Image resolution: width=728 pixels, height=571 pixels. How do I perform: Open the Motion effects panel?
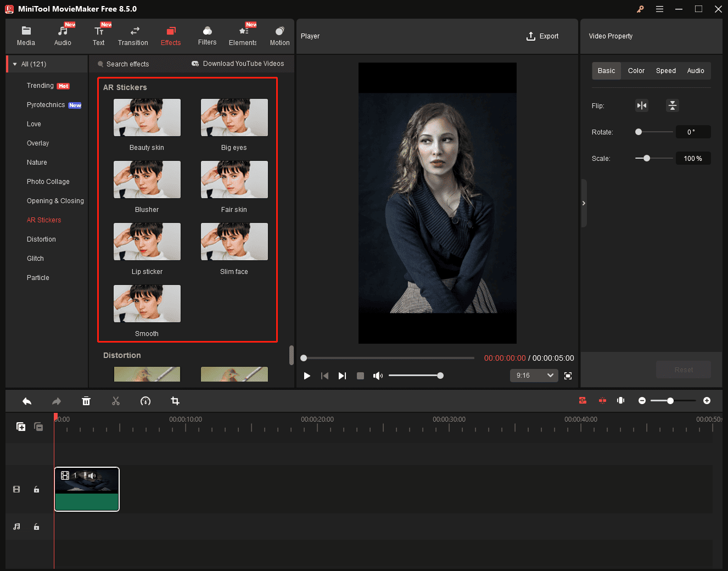click(x=279, y=35)
